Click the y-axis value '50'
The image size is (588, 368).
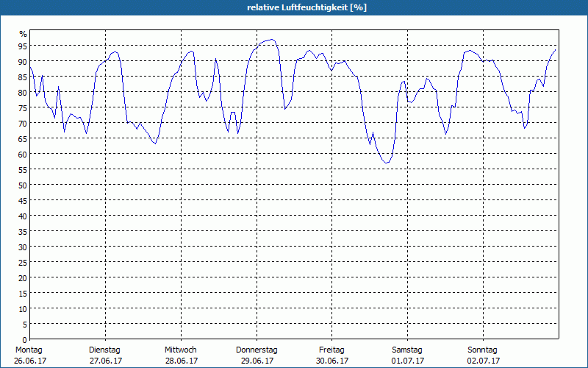click(x=23, y=185)
